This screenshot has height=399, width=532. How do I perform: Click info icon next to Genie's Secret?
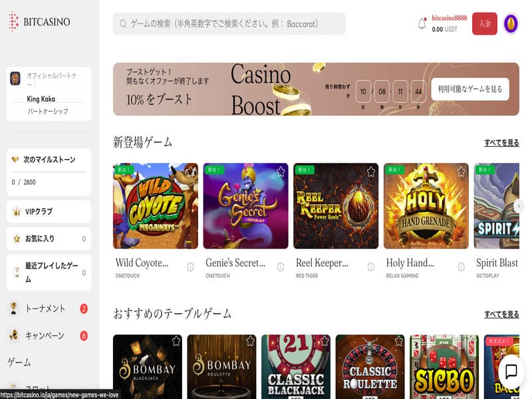coord(280,267)
